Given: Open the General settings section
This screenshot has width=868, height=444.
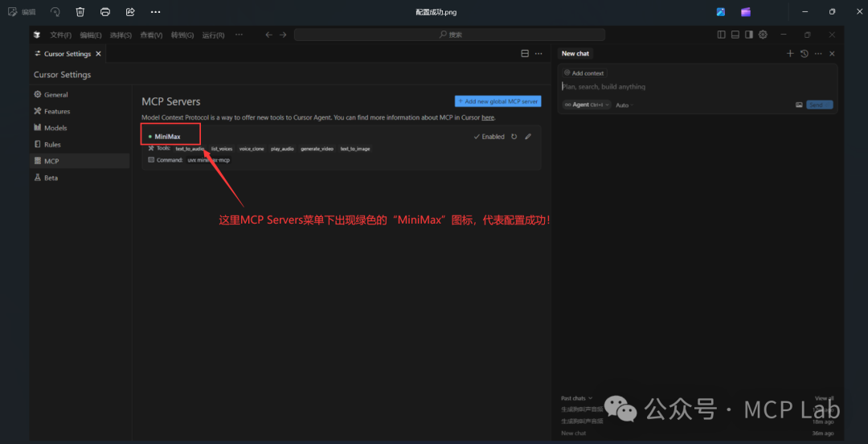Looking at the screenshot, I should (x=80, y=95).
